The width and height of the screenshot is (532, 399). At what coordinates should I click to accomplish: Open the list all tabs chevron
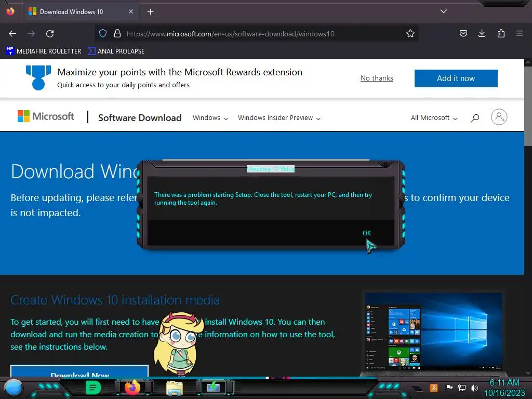444,11
